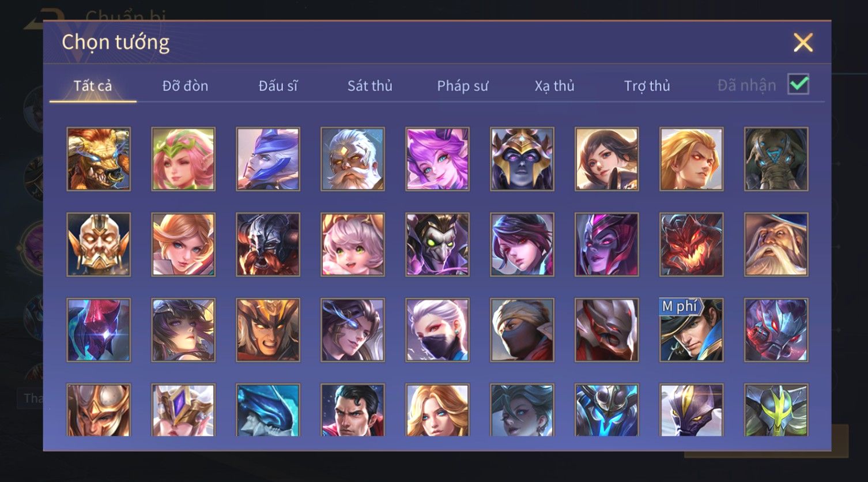The width and height of the screenshot is (868, 482).
Task: Switch to the Đấu sĩ tab
Action: 278,86
